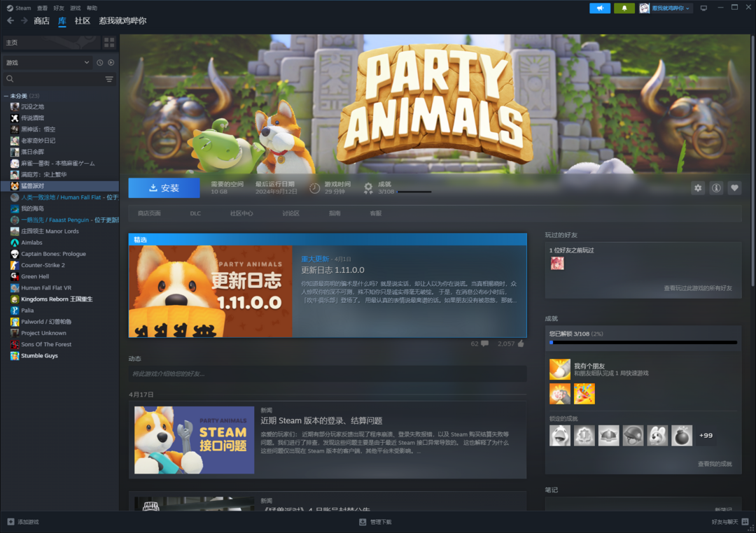The width and height of the screenshot is (756, 533).
Task: Click the locked bunny achievement icon
Action: pyautogui.click(x=657, y=436)
